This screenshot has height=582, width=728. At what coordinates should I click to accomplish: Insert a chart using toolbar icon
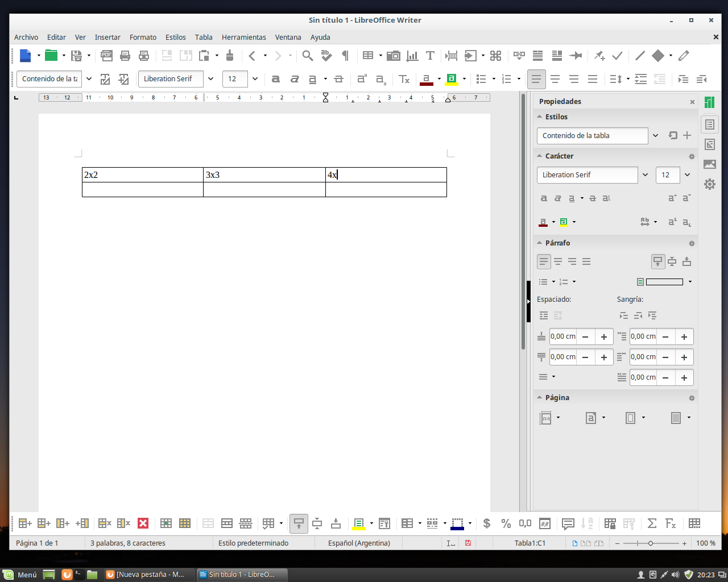tap(412, 56)
